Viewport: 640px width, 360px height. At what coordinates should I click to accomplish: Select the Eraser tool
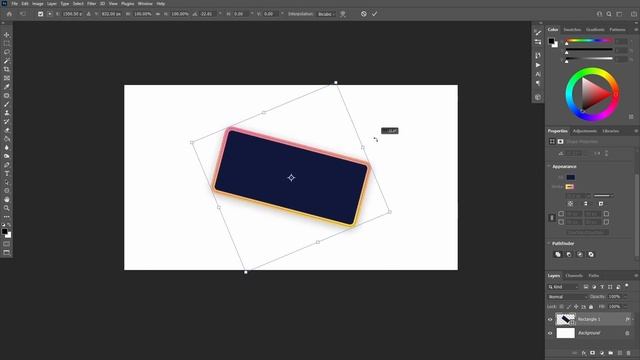[7, 130]
